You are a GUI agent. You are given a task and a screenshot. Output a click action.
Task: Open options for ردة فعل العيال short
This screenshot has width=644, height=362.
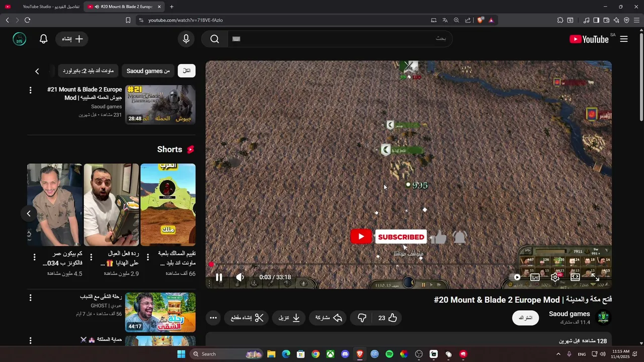pyautogui.click(x=91, y=257)
